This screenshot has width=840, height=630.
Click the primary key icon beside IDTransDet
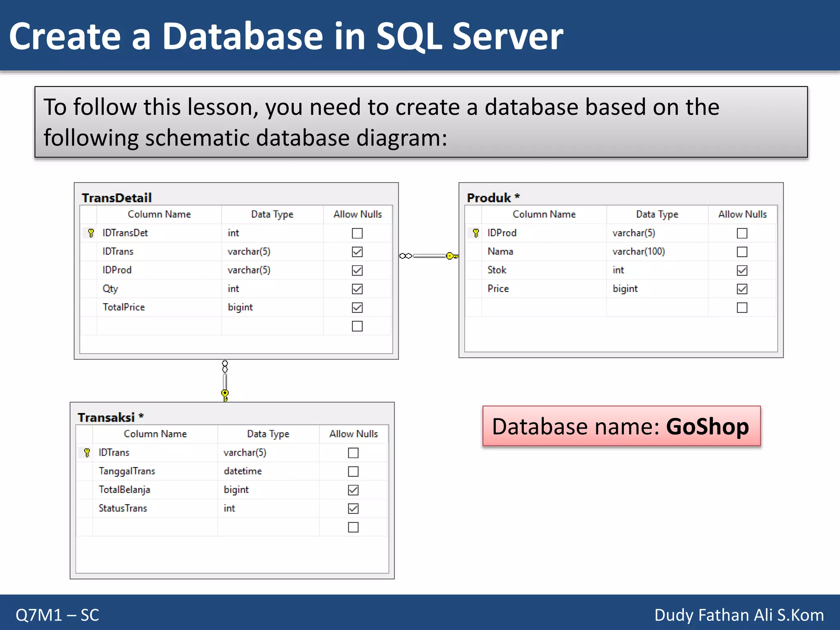91,233
